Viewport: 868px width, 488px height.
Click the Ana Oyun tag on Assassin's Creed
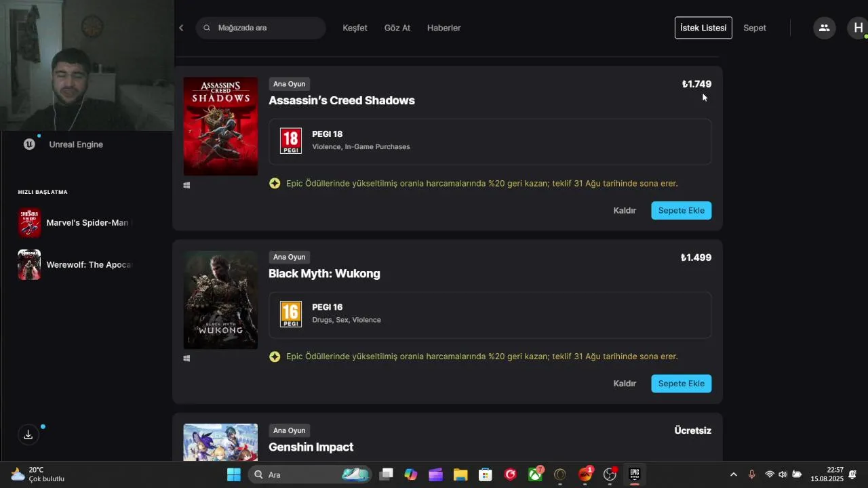pos(290,84)
